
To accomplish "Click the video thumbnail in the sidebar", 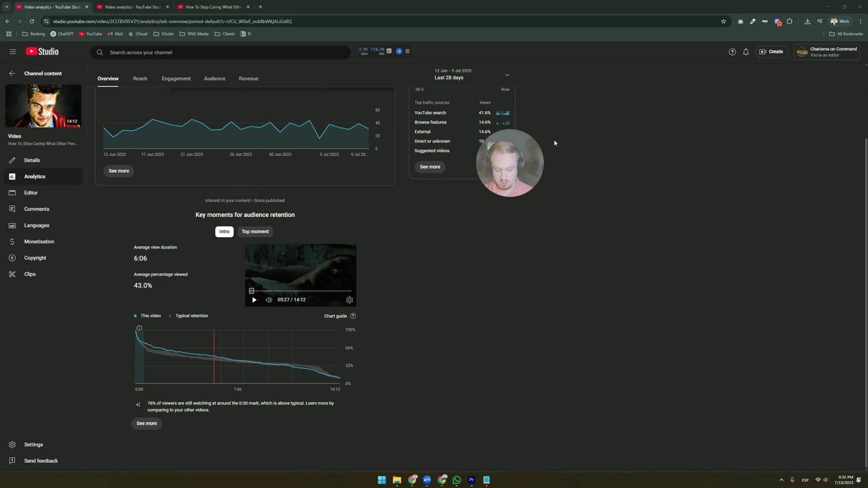I will (43, 106).
